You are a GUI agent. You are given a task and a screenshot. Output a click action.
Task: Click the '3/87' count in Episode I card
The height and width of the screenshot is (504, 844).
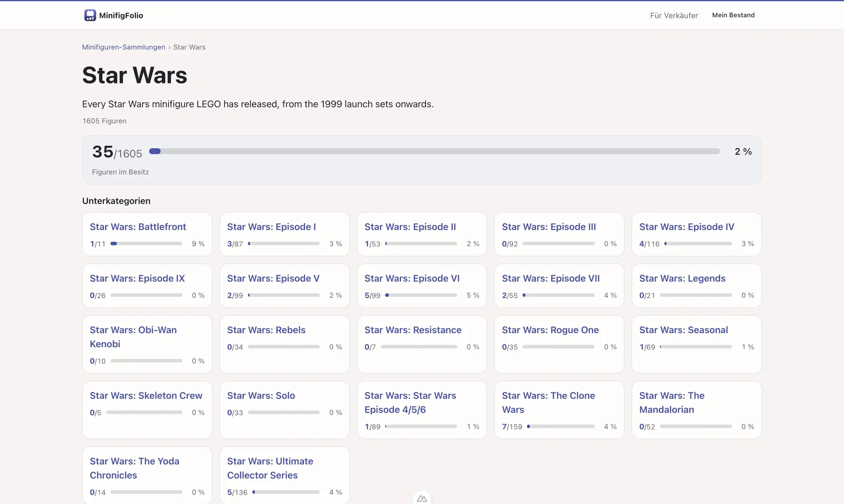(235, 244)
